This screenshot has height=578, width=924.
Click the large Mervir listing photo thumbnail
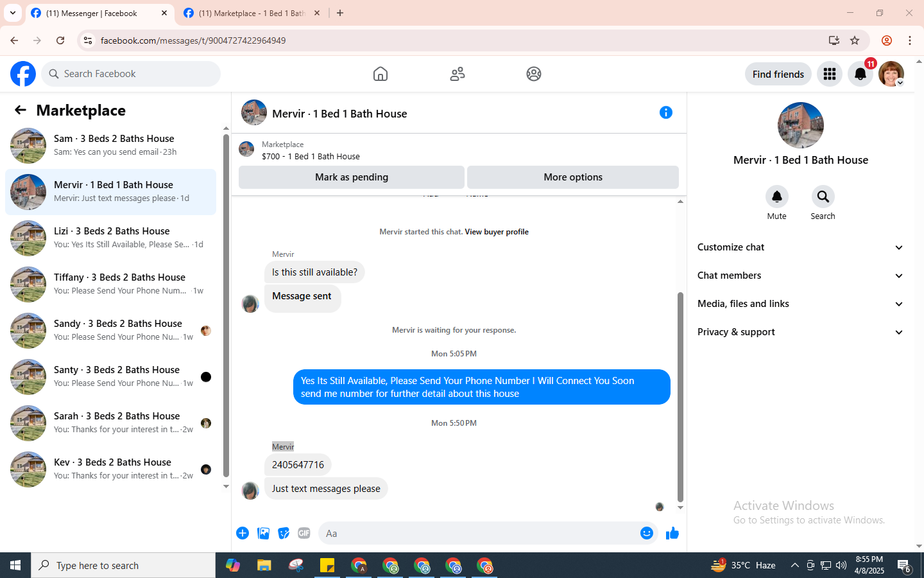801,125
